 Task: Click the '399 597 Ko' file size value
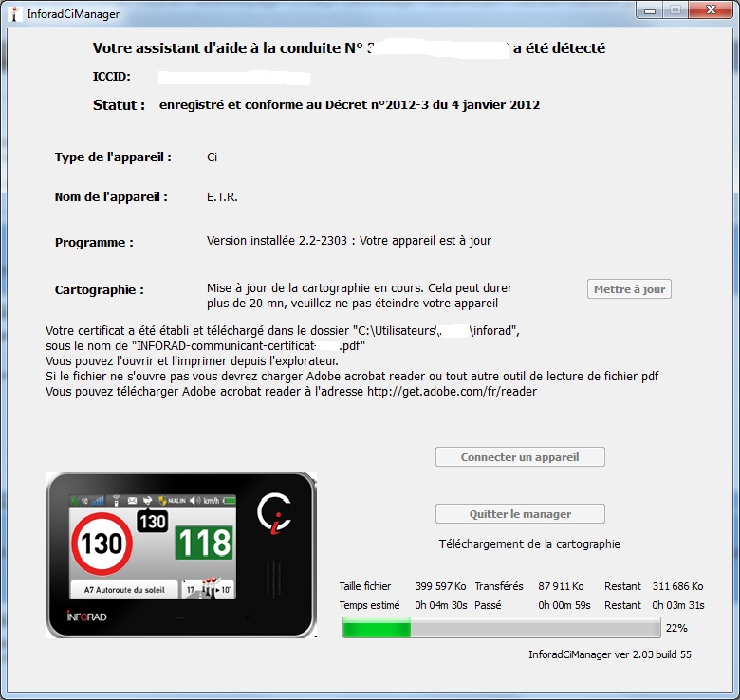coord(440,586)
